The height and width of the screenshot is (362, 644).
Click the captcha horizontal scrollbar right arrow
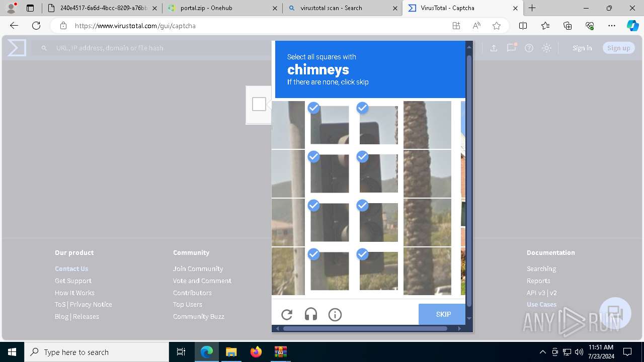(x=459, y=328)
